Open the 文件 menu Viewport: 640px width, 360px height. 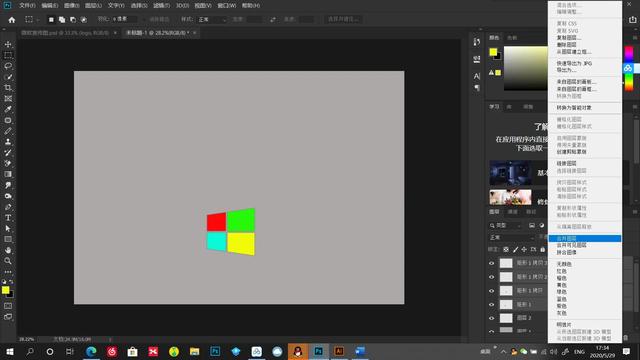tap(27, 6)
